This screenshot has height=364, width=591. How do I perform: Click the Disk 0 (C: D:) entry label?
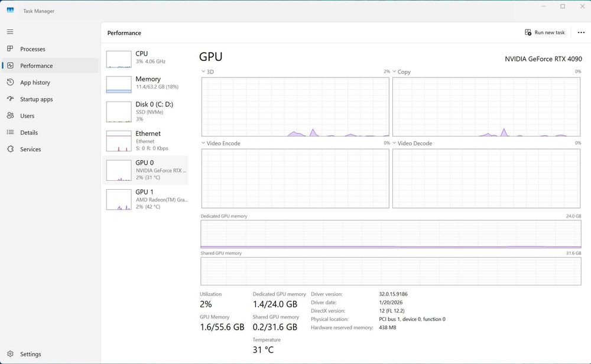154,104
